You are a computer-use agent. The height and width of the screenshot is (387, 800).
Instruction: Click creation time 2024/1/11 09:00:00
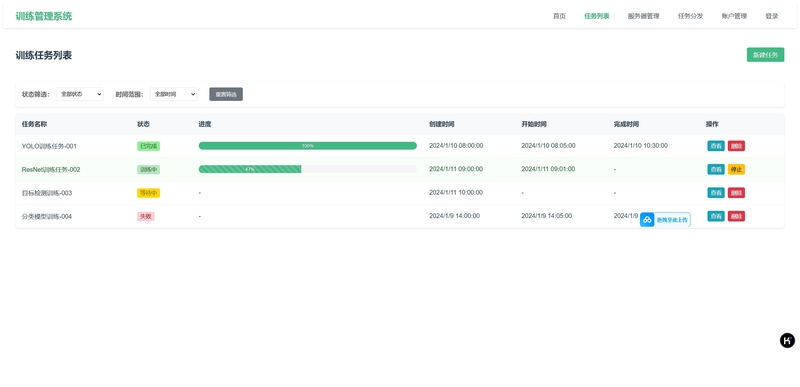(456, 169)
